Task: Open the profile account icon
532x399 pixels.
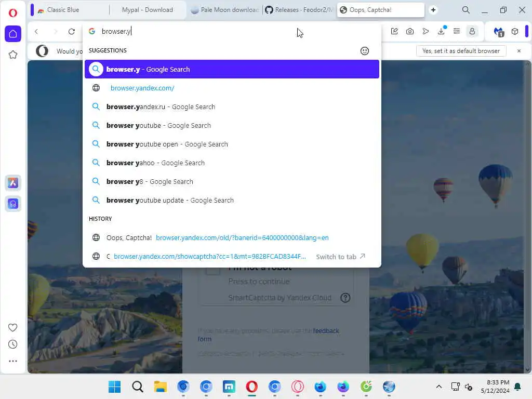Action: (472, 32)
